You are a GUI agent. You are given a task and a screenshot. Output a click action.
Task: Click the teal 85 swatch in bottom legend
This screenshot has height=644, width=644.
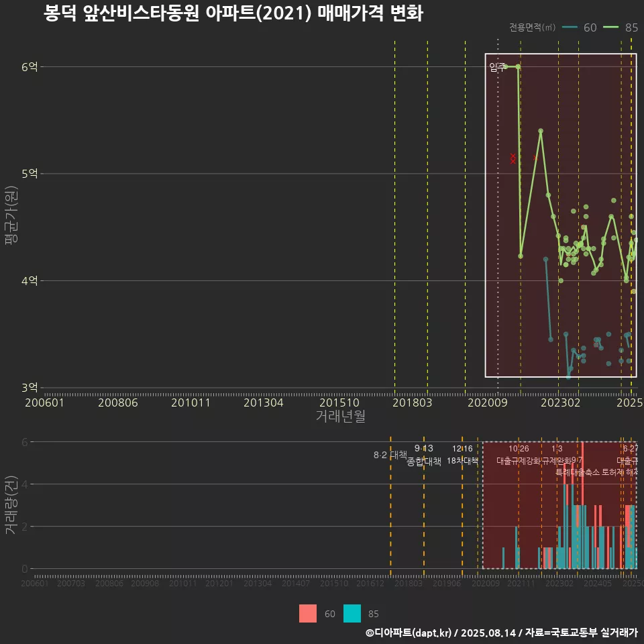(352, 614)
